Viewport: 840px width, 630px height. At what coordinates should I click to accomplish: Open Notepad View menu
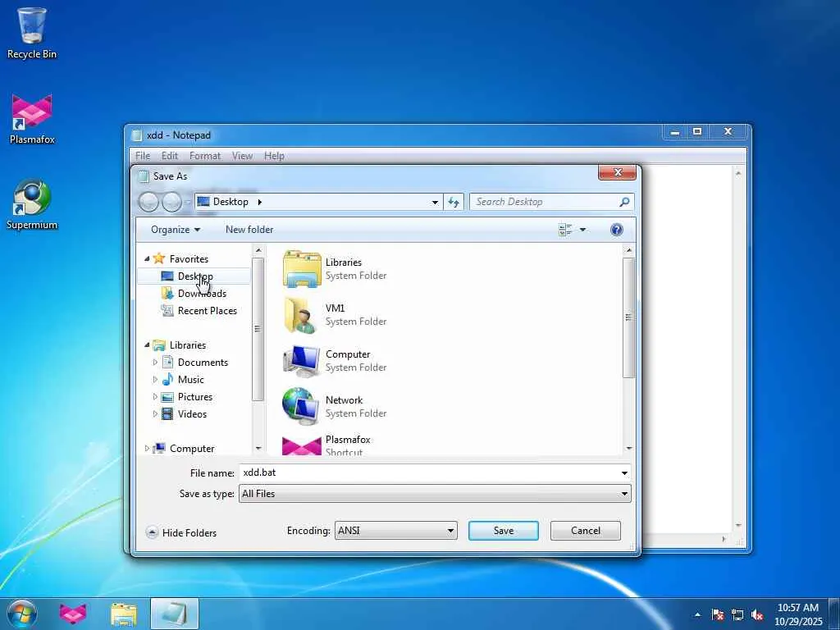pos(242,156)
